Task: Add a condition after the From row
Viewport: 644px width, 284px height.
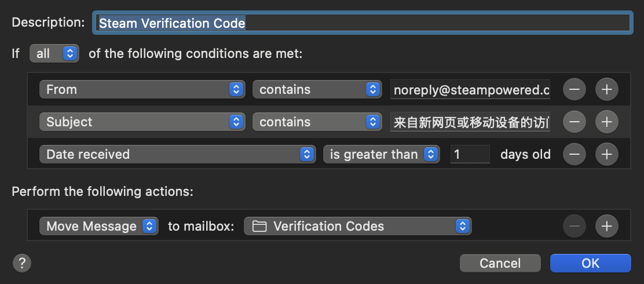Action: coord(606,89)
